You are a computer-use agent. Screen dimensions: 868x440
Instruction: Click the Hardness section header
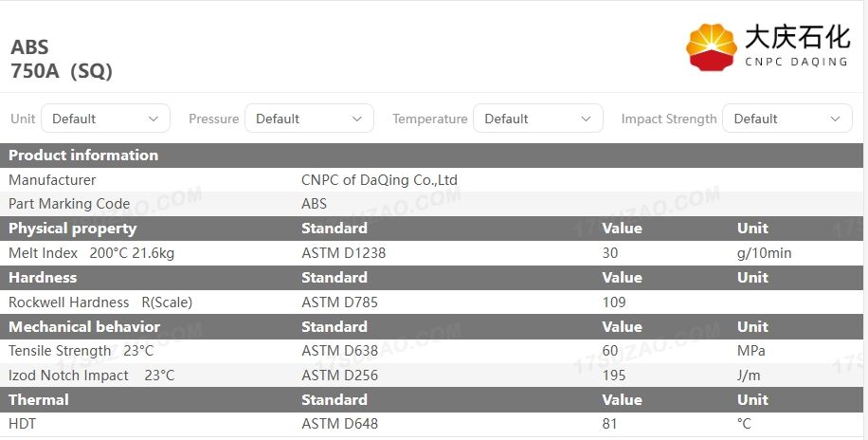(x=43, y=278)
